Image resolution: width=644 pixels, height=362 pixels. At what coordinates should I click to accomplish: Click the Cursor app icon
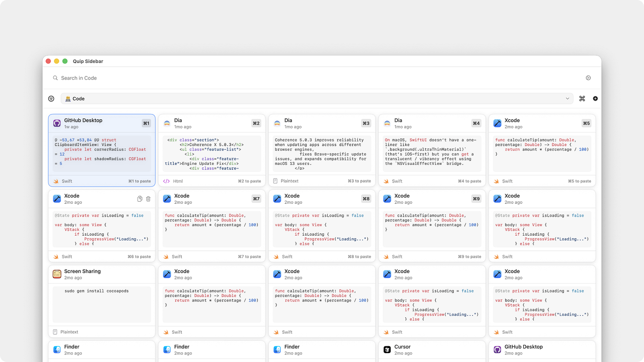point(387,350)
